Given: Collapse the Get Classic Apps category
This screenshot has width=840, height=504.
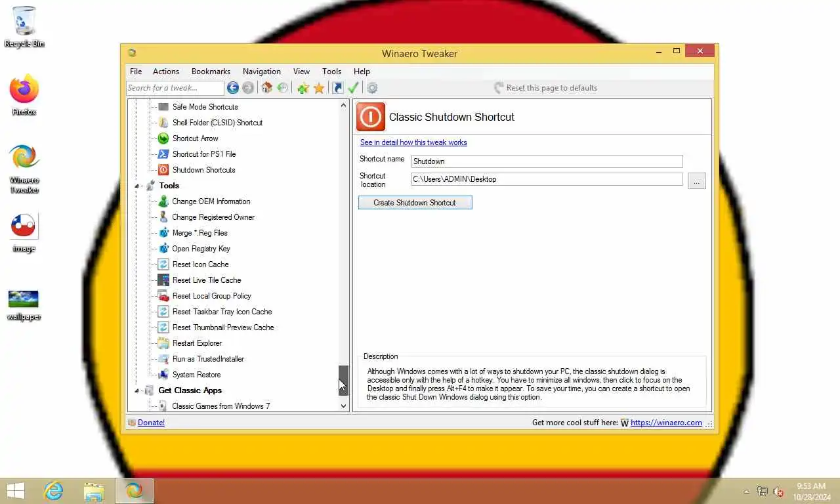Looking at the screenshot, I should click(x=137, y=390).
